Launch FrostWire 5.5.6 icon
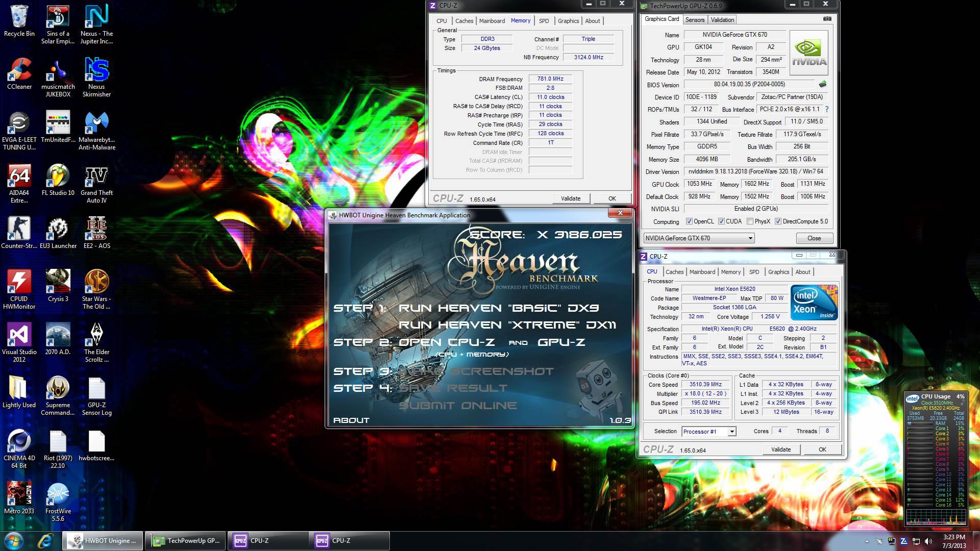The height and width of the screenshot is (551, 980). [58, 502]
